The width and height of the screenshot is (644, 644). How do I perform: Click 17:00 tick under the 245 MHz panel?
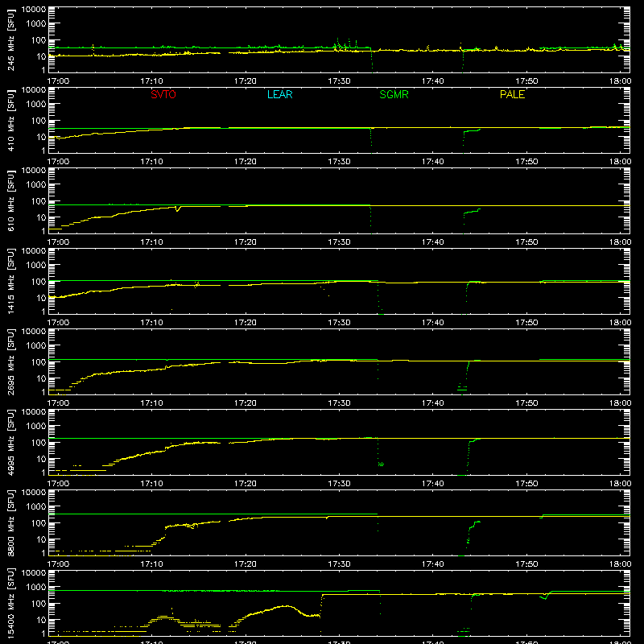click(x=58, y=81)
